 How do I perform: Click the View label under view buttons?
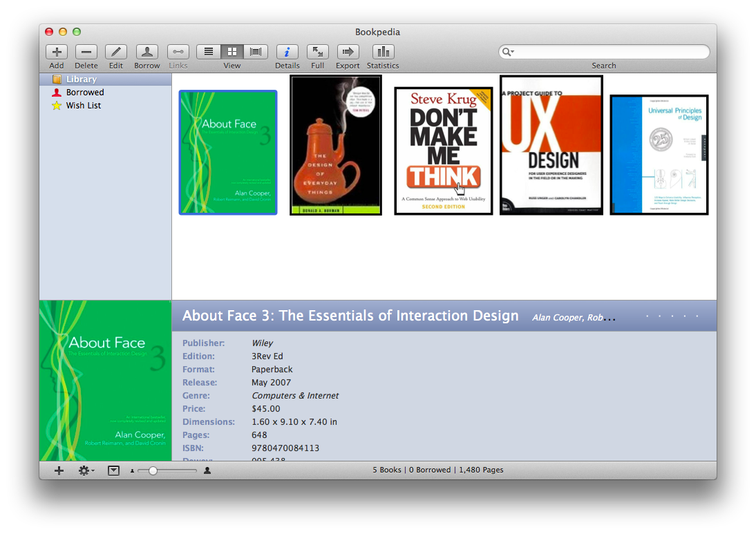[232, 66]
